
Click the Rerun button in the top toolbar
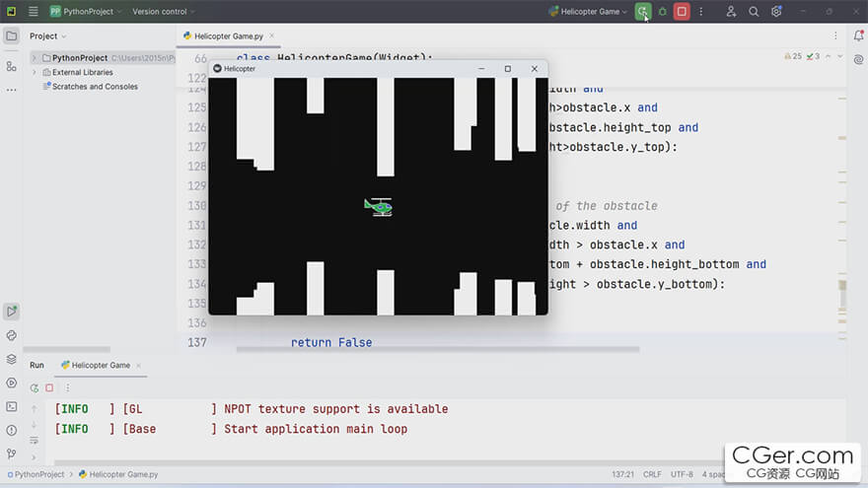[642, 12]
